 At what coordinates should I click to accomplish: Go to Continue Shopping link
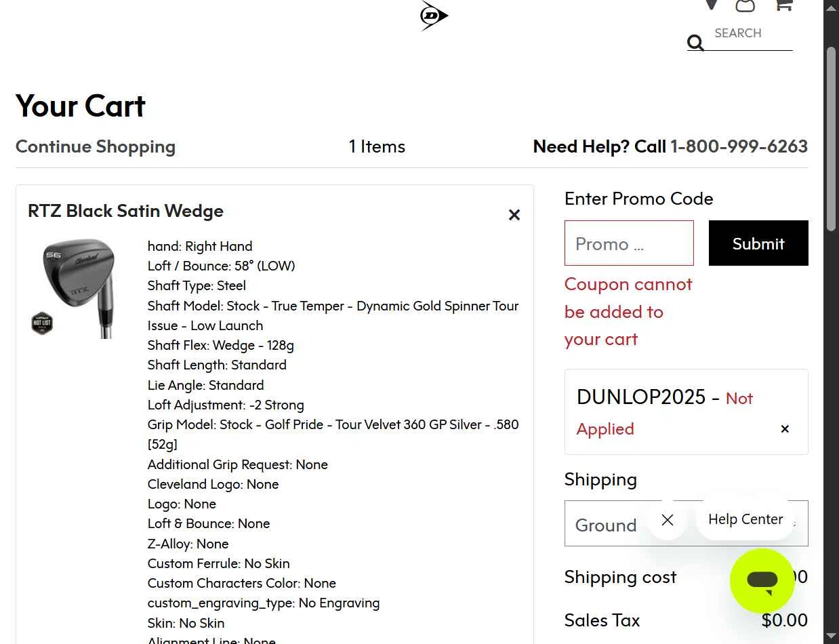pyautogui.click(x=96, y=146)
